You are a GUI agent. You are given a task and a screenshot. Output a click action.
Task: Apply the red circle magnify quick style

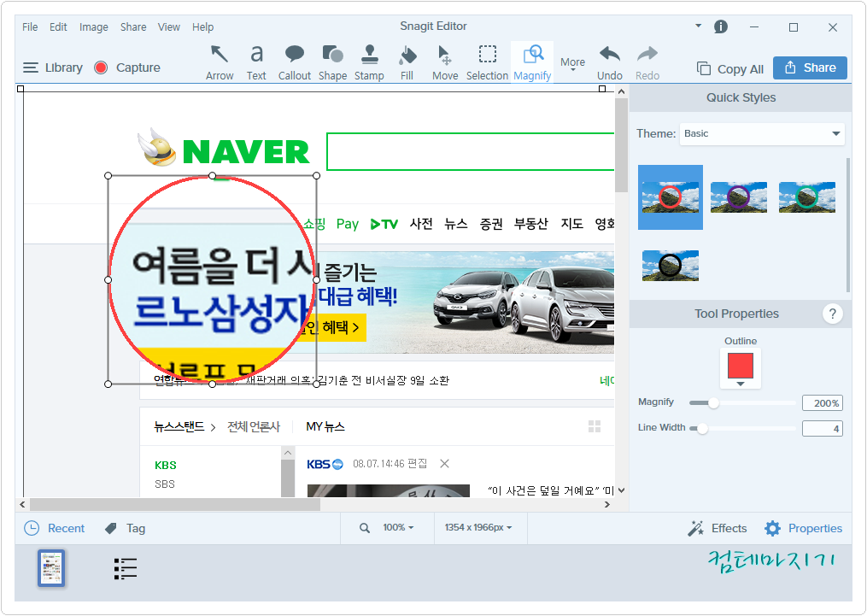[671, 197]
